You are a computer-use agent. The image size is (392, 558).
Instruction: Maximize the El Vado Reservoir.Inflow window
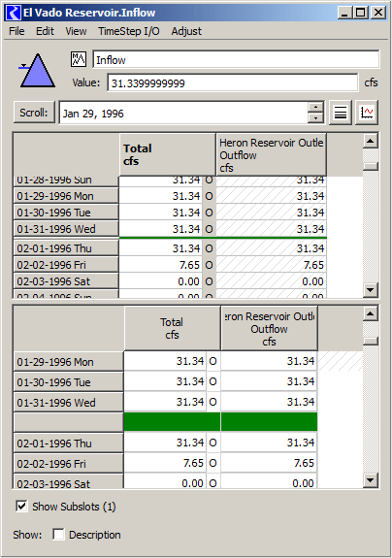tap(360, 13)
